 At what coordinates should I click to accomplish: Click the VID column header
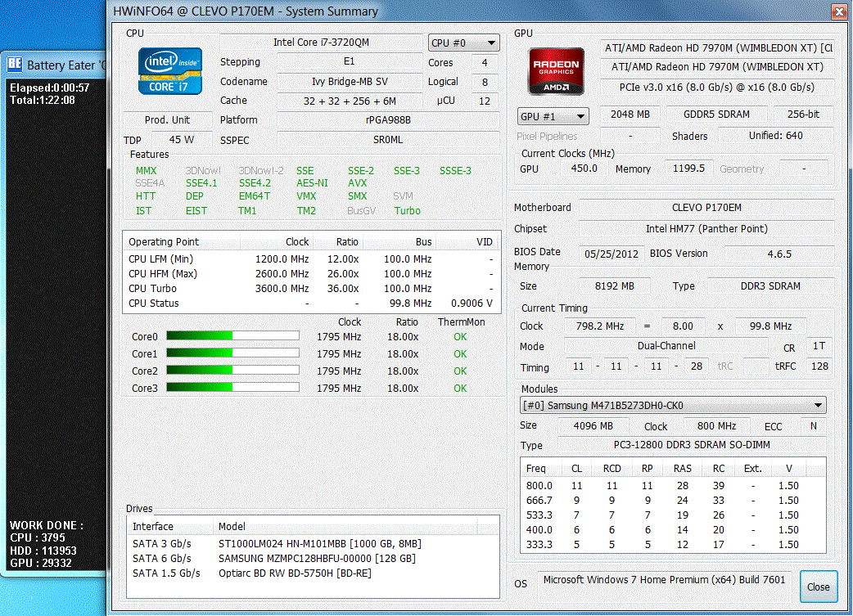coord(467,241)
